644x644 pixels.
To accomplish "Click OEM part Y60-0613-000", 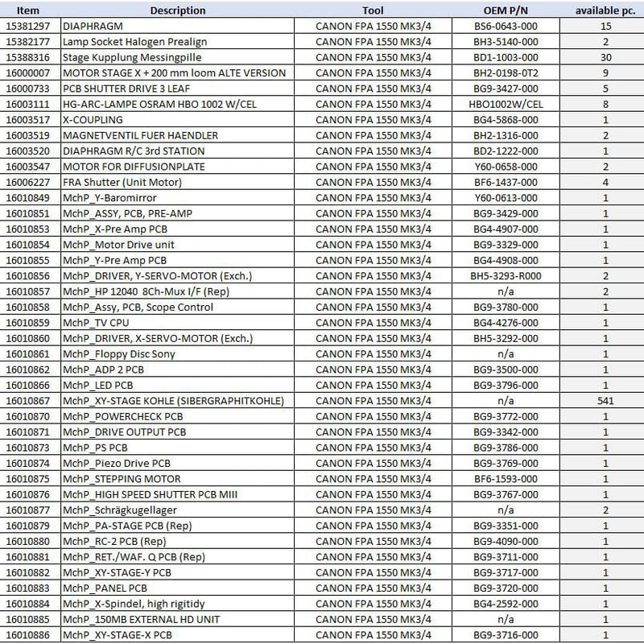I will (x=506, y=197).
